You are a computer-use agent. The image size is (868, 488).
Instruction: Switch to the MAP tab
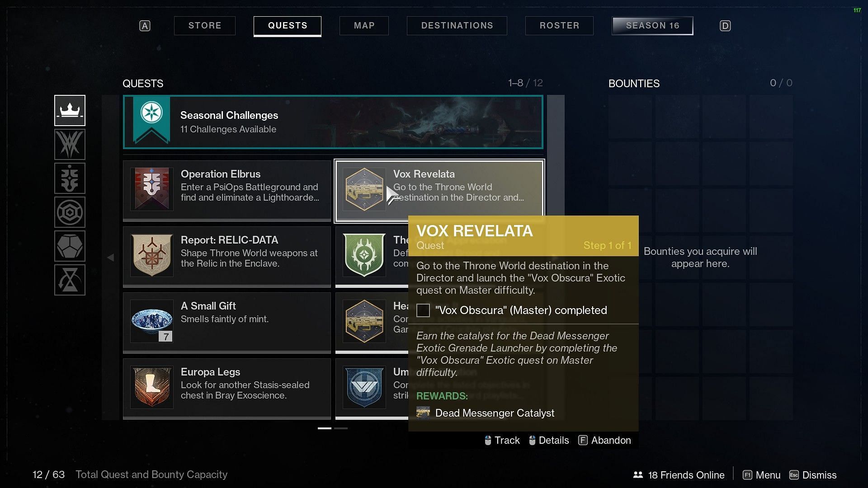coord(364,26)
